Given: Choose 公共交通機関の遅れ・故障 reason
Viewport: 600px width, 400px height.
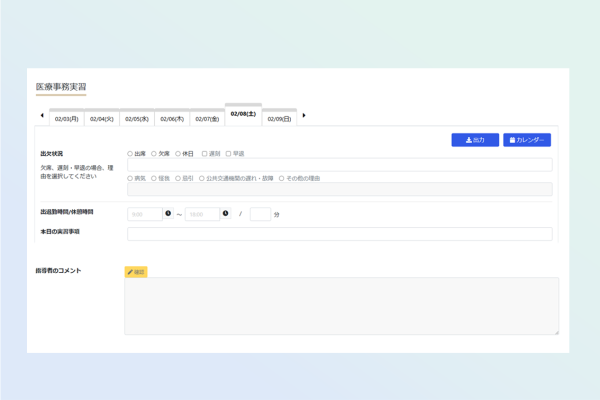Looking at the screenshot, I should [x=202, y=179].
